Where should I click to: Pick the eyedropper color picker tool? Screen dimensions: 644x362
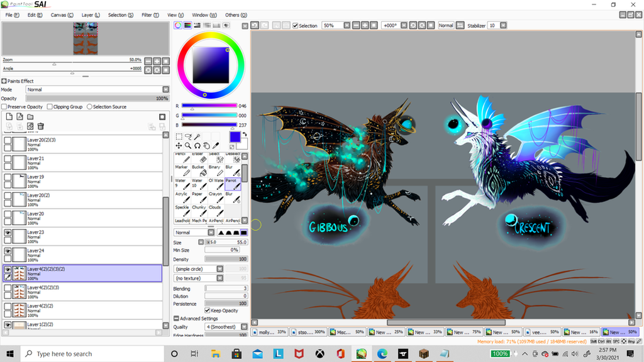click(216, 146)
